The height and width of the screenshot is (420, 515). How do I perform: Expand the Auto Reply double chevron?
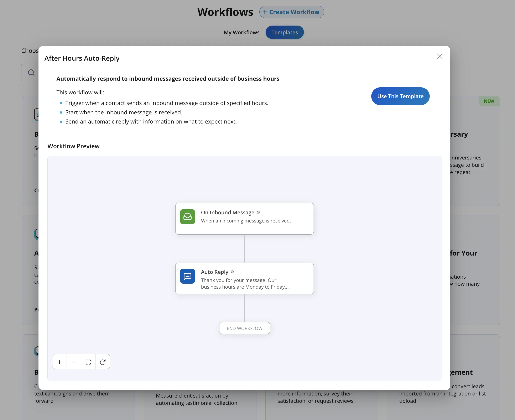point(232,272)
